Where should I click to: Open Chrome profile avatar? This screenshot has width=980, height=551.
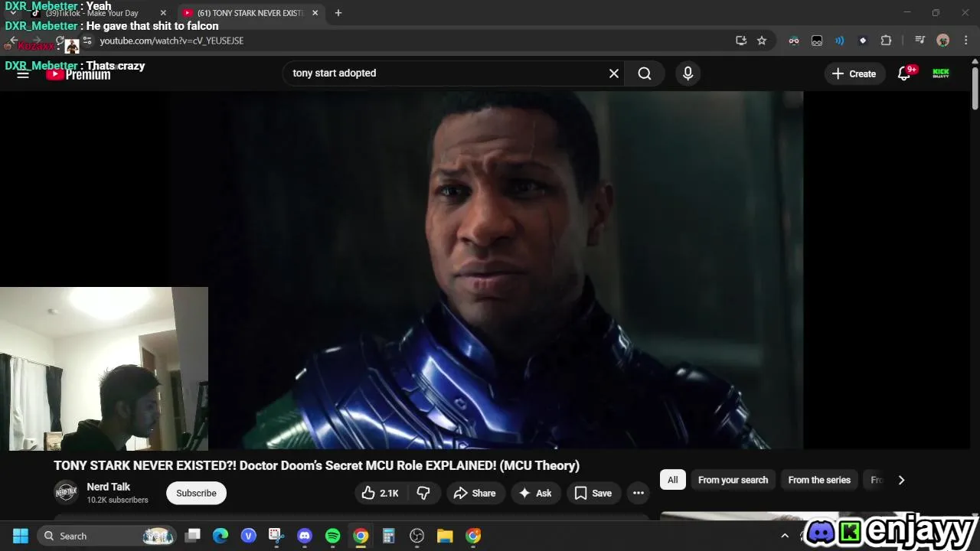943,41
